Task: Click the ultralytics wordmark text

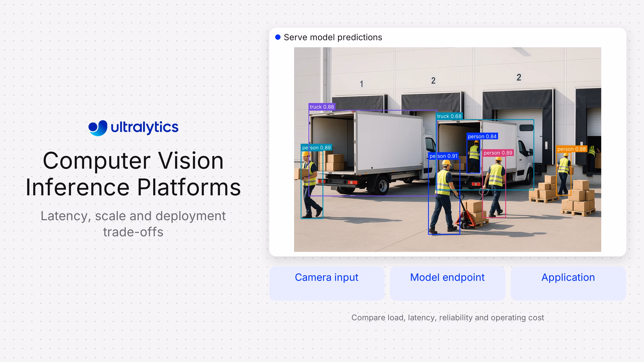Action: tap(145, 127)
